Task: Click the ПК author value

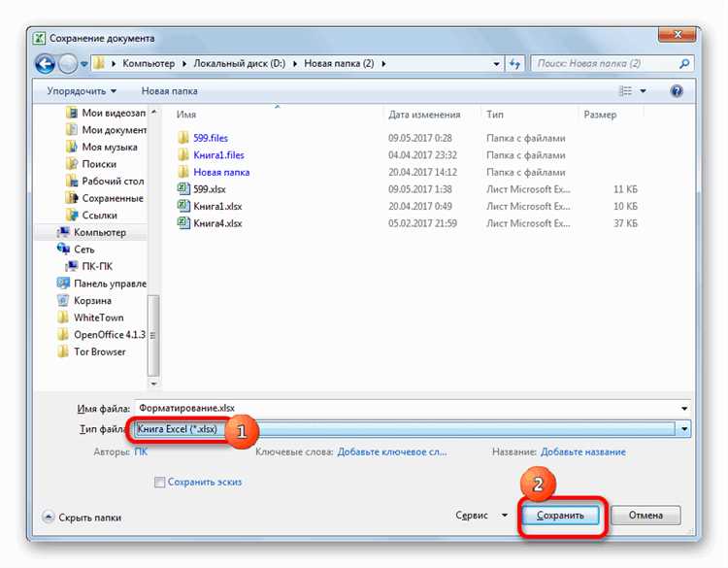Action: point(141,451)
